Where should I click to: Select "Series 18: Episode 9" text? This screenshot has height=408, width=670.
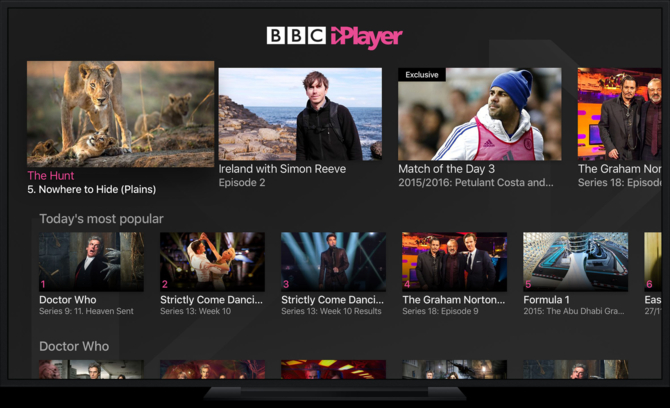[440, 311]
